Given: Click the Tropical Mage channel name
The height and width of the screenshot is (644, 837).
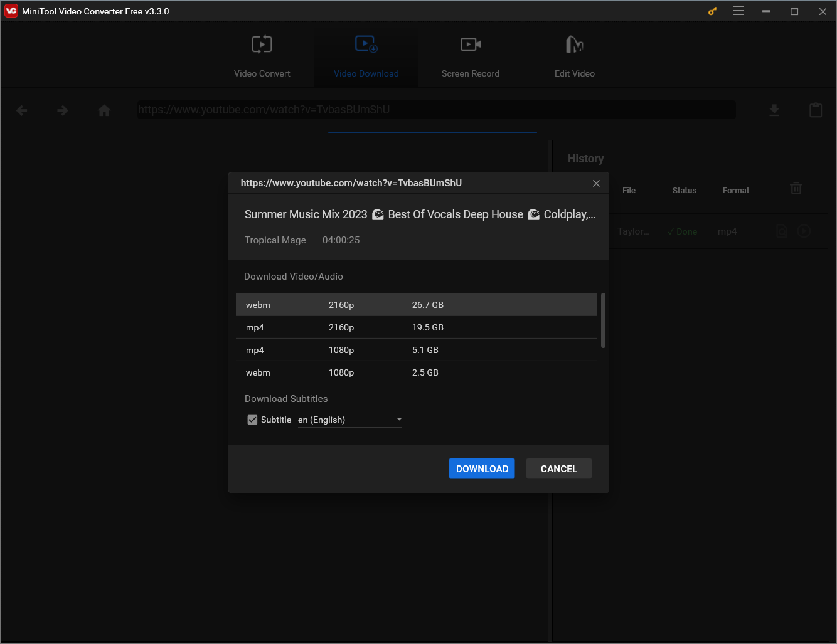Looking at the screenshot, I should 275,240.
